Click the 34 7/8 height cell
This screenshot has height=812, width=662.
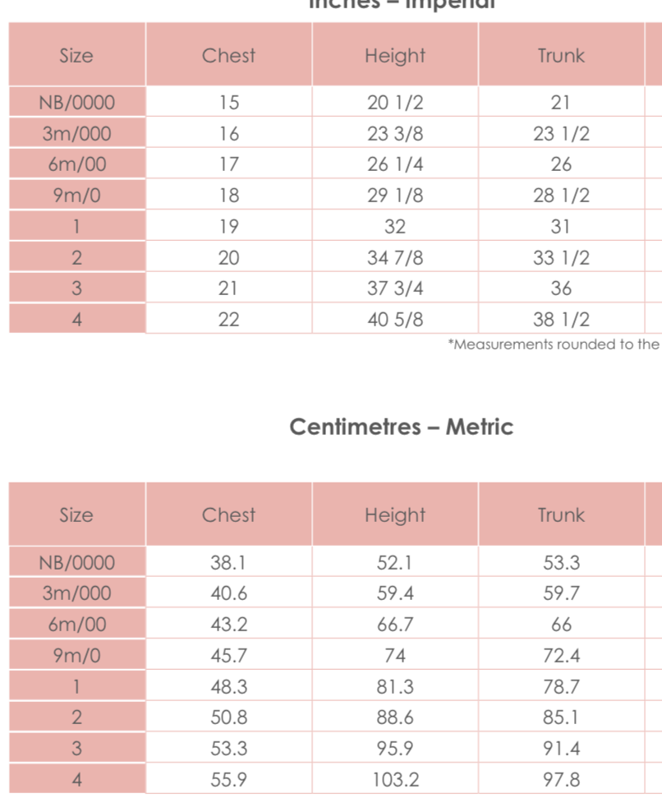[395, 258]
